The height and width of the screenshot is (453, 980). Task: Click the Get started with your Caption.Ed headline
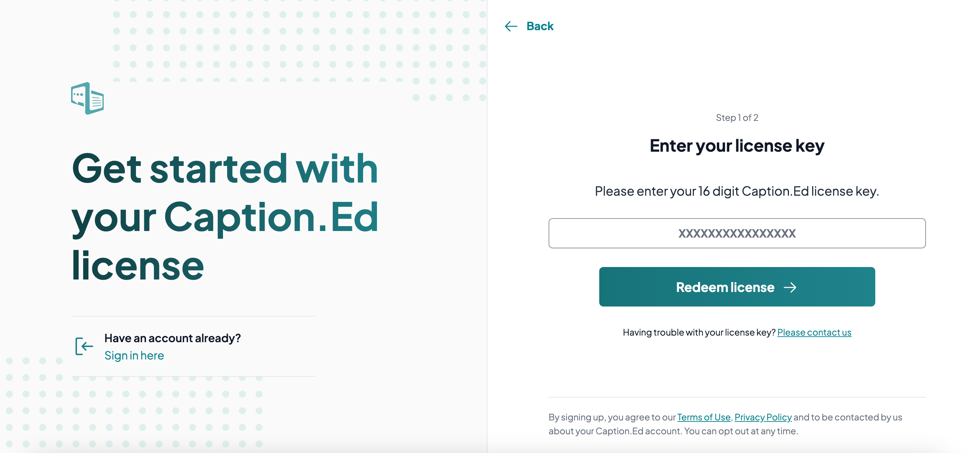(x=225, y=216)
